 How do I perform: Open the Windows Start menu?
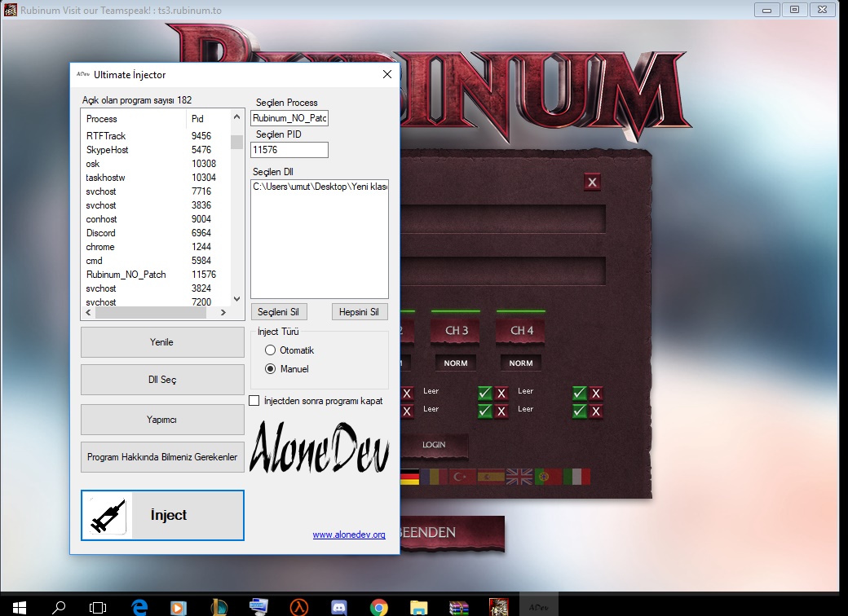[x=19, y=607]
